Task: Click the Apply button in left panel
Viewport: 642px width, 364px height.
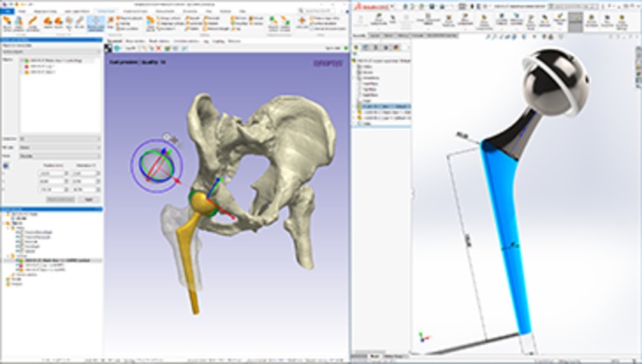Action: 88,198
